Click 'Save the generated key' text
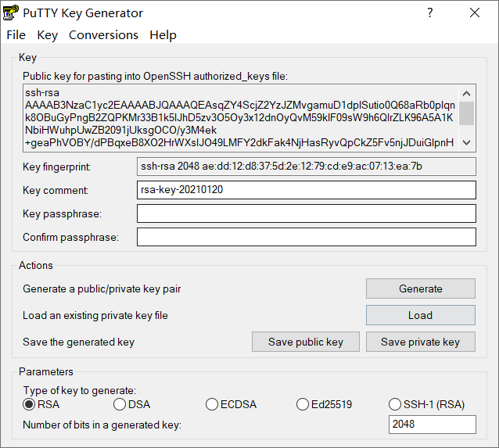 click(79, 342)
